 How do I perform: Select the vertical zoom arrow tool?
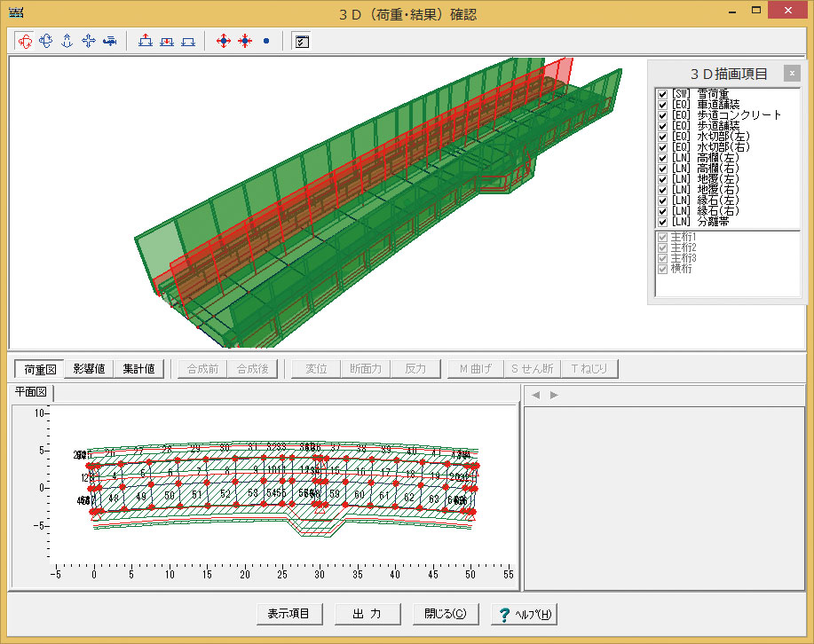[x=67, y=41]
